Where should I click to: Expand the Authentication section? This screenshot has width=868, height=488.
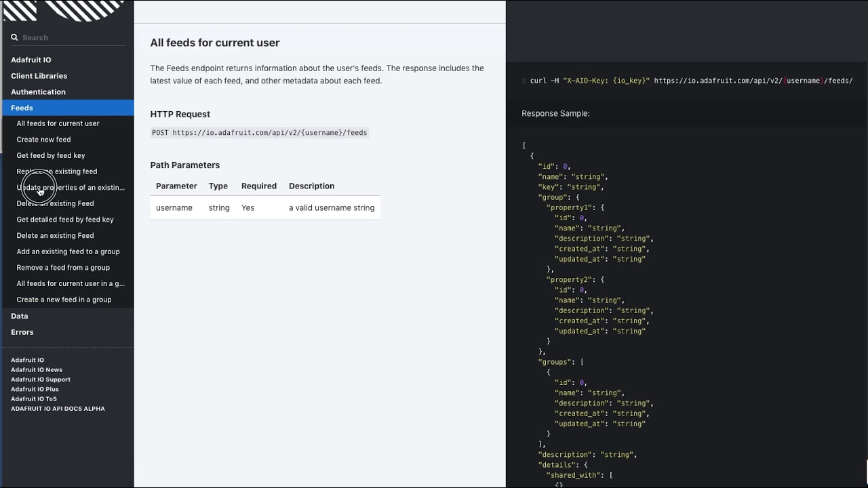[38, 91]
